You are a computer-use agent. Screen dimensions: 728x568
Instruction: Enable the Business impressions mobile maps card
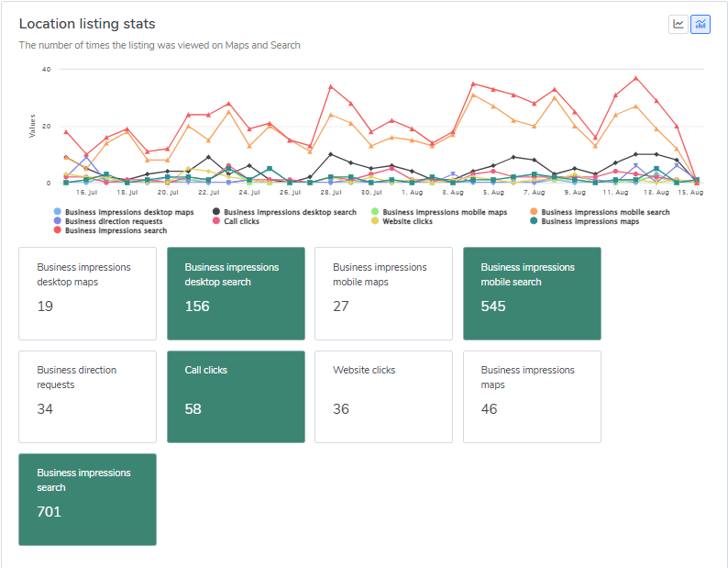[x=383, y=294]
